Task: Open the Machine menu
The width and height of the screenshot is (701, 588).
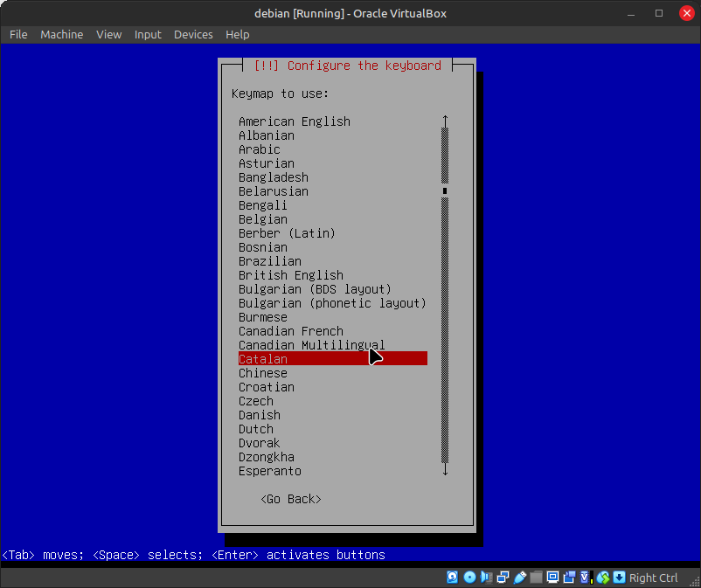Action: pyautogui.click(x=62, y=34)
